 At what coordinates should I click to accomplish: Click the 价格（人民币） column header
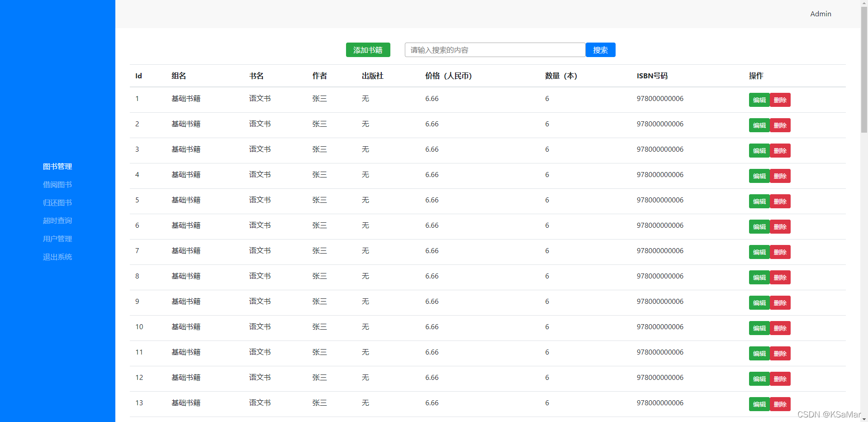pos(449,76)
